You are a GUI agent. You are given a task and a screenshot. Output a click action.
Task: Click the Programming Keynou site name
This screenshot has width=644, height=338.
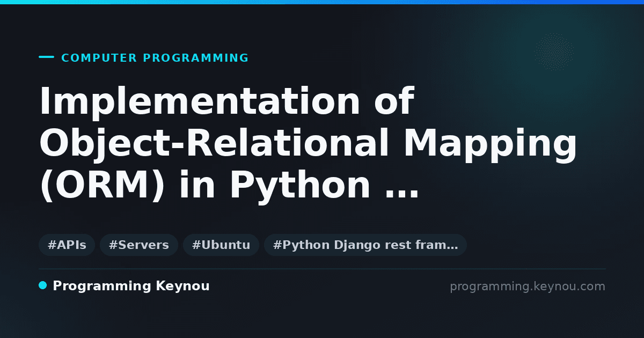[131, 286]
